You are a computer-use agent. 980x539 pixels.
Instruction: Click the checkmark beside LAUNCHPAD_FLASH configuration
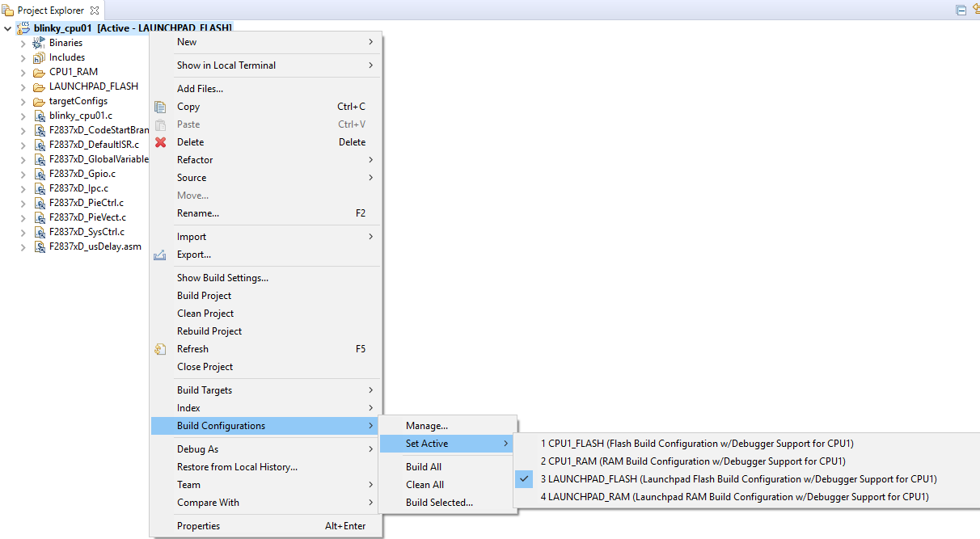pos(523,478)
